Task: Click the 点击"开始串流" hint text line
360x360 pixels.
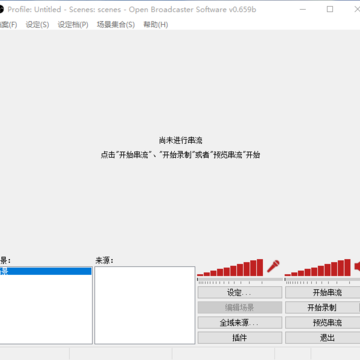Action: [x=180, y=155]
